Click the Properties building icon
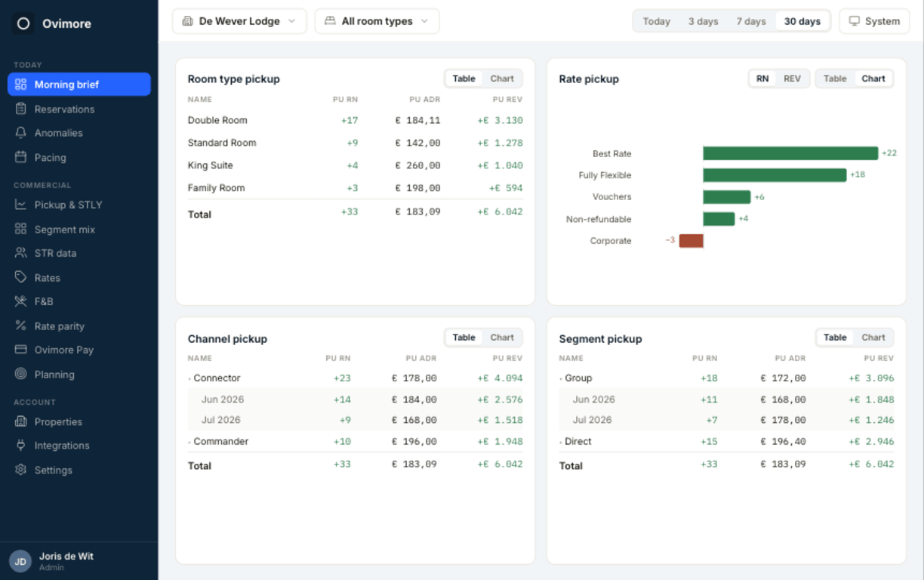This screenshot has height=580, width=924. click(20, 421)
